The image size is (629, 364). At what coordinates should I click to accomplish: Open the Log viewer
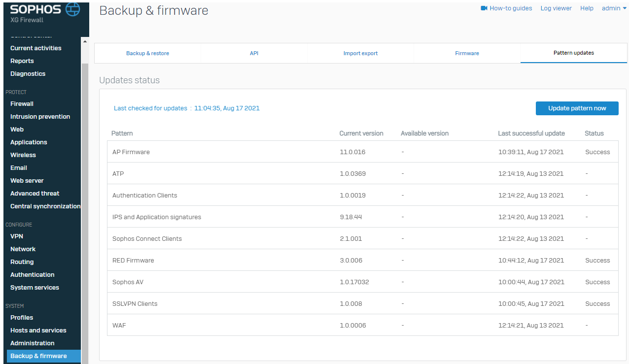556,8
